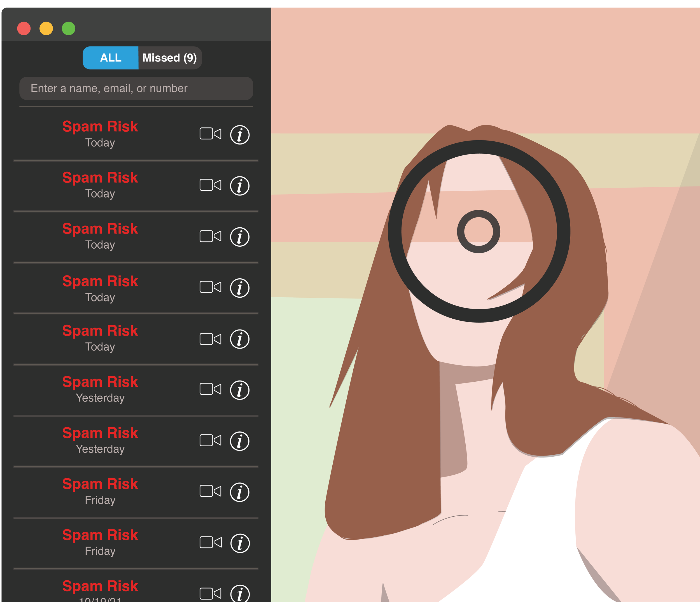Image resolution: width=700 pixels, height=602 pixels.
Task: Select first Spam Risk Today entry name
Action: [x=100, y=127]
